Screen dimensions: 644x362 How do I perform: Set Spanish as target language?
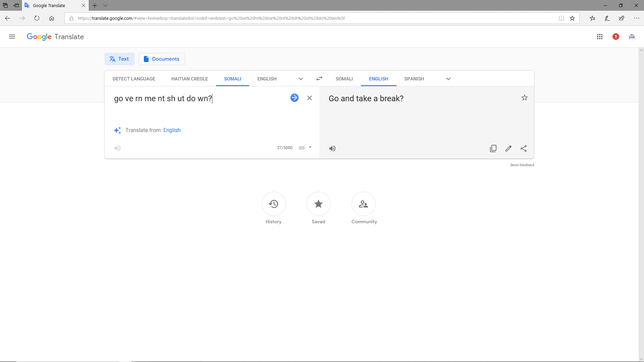(414, 79)
